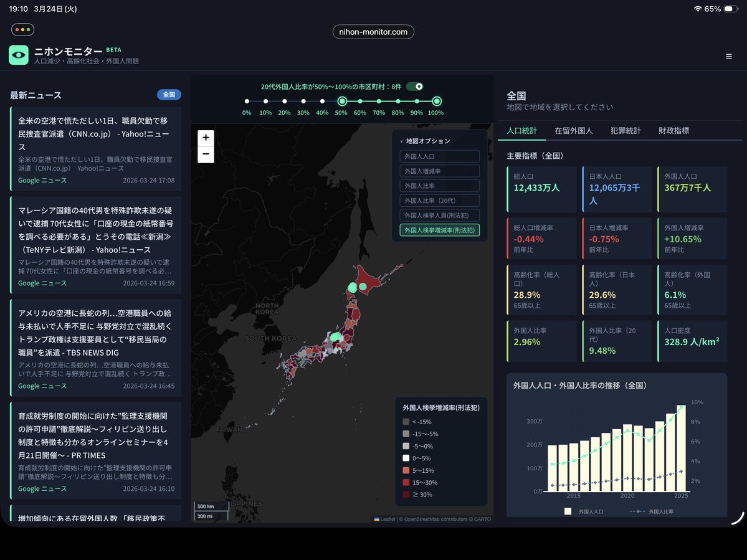Image resolution: width=747 pixels, height=560 pixels.
Task: Click the ニホンモニター eye logo
Action: click(x=18, y=55)
